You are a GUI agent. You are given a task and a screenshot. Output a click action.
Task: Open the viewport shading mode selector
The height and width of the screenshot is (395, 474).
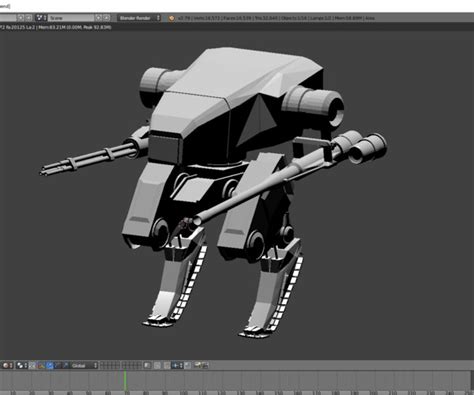pyautogui.click(x=7, y=365)
